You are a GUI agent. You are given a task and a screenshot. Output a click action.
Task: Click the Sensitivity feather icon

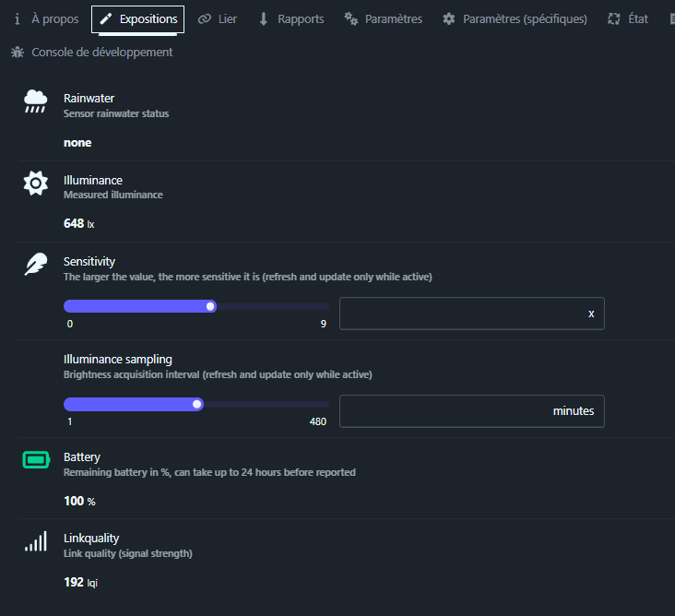[x=35, y=265]
